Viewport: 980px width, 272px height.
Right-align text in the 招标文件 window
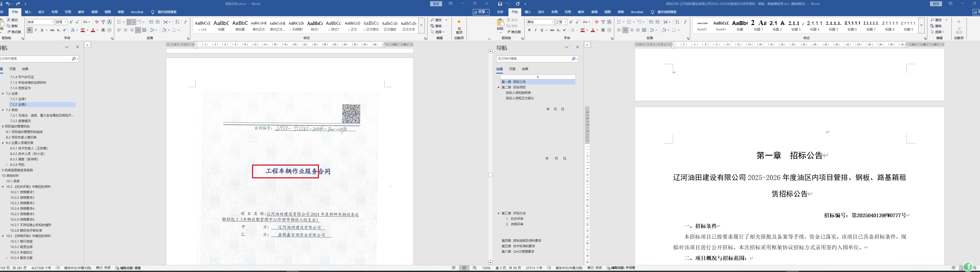coord(632,30)
